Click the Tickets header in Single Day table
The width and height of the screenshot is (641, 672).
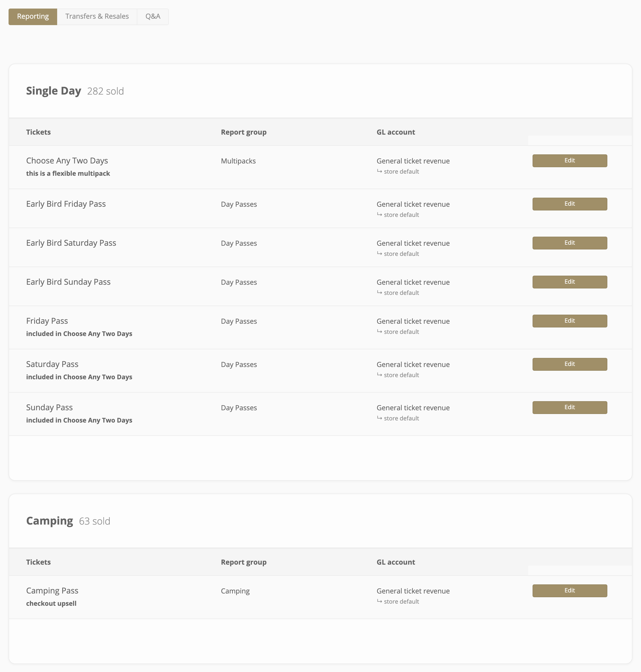(38, 132)
